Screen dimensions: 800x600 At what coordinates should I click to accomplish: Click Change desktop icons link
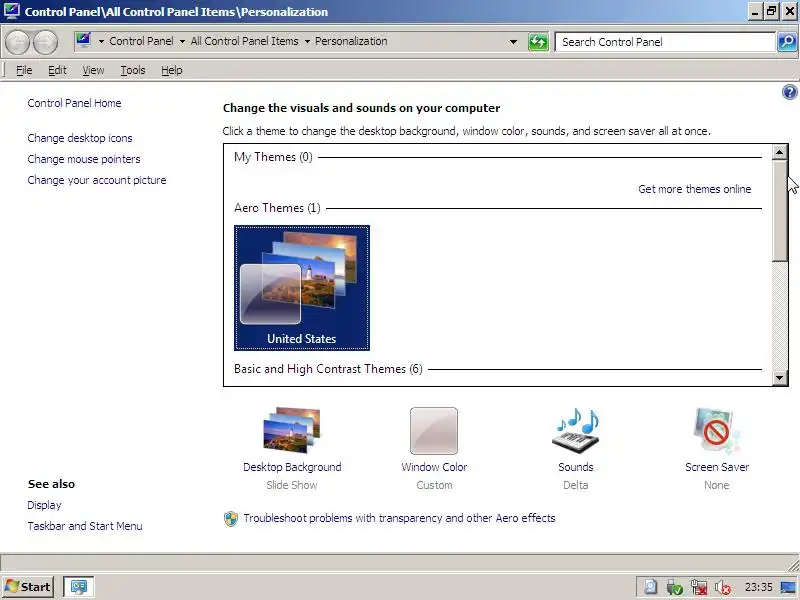click(x=80, y=138)
